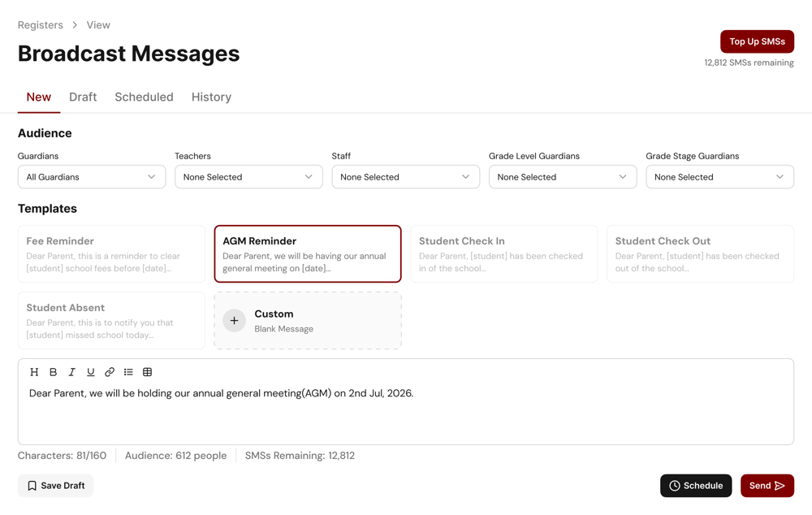Screen dimensions: 812x515
Task: Open the History tab
Action: (x=211, y=97)
